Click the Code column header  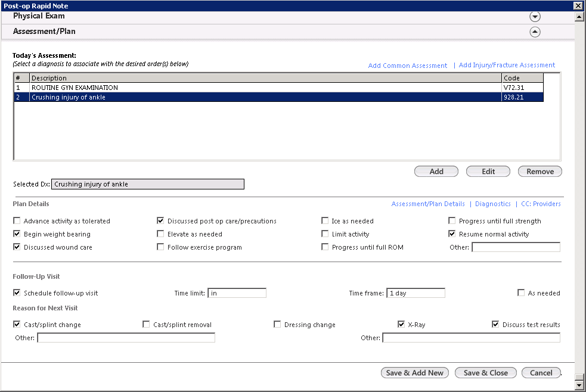[x=522, y=78]
